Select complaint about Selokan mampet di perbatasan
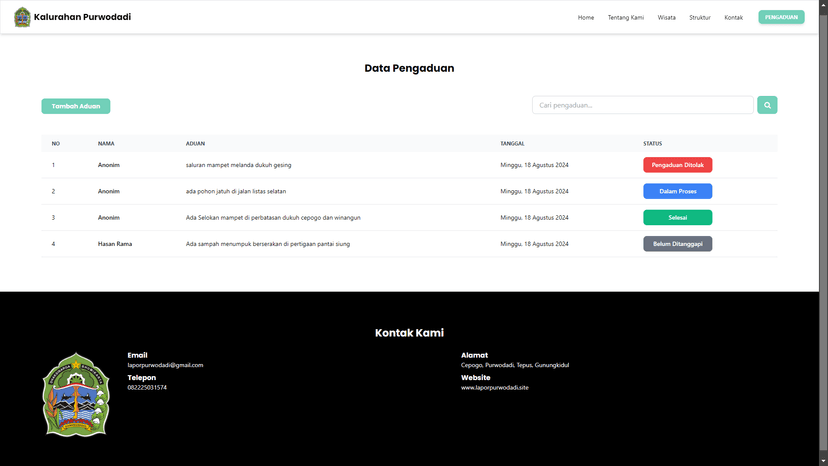 click(273, 218)
